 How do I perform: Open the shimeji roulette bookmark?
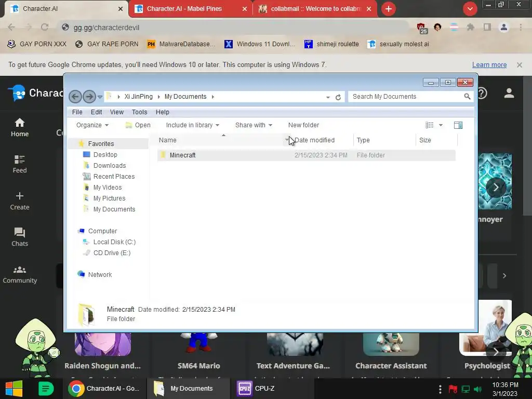click(x=331, y=44)
